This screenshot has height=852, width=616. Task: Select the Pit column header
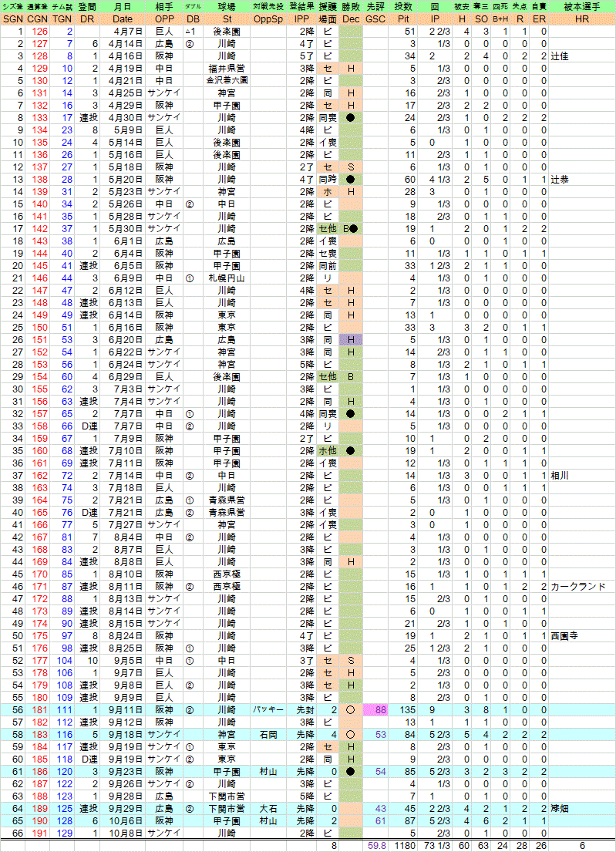(403, 19)
